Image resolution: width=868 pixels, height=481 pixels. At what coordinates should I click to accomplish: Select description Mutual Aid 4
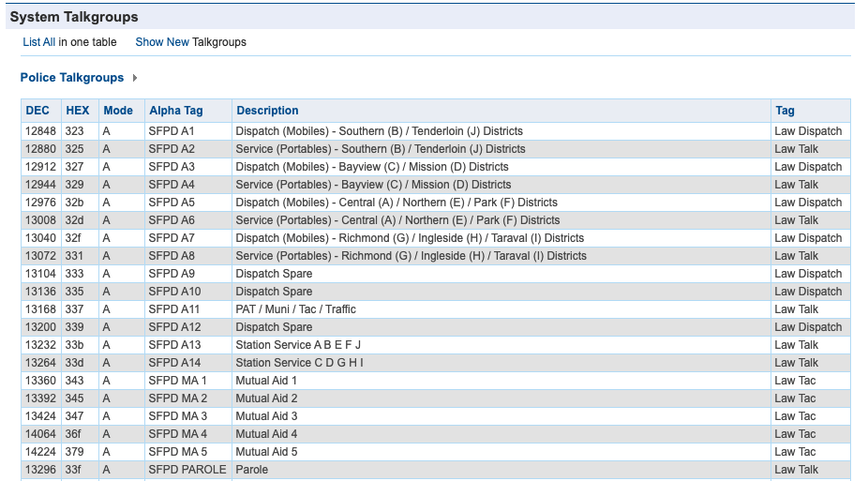coord(266,433)
